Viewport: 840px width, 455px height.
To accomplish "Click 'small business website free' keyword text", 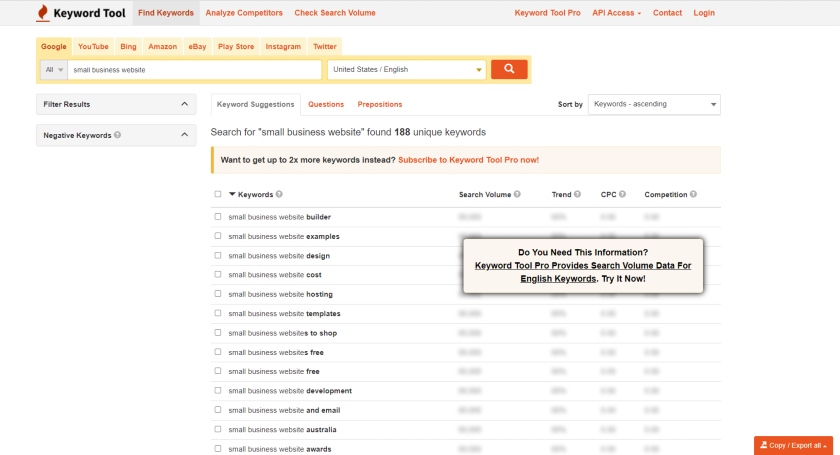I will [x=274, y=371].
